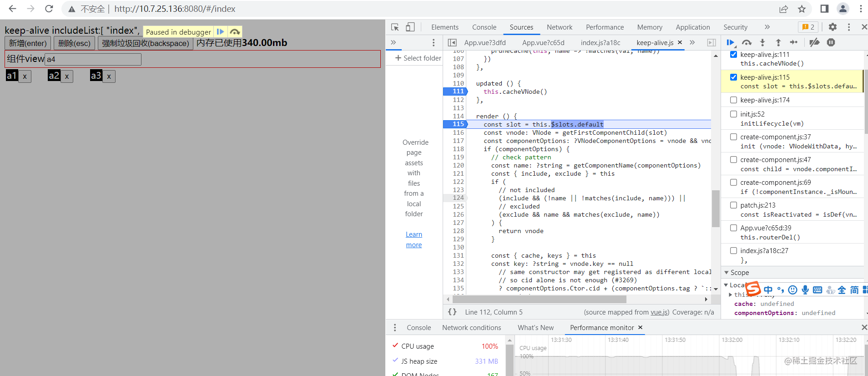
Task: Collapse the Scope section
Action: (x=727, y=272)
